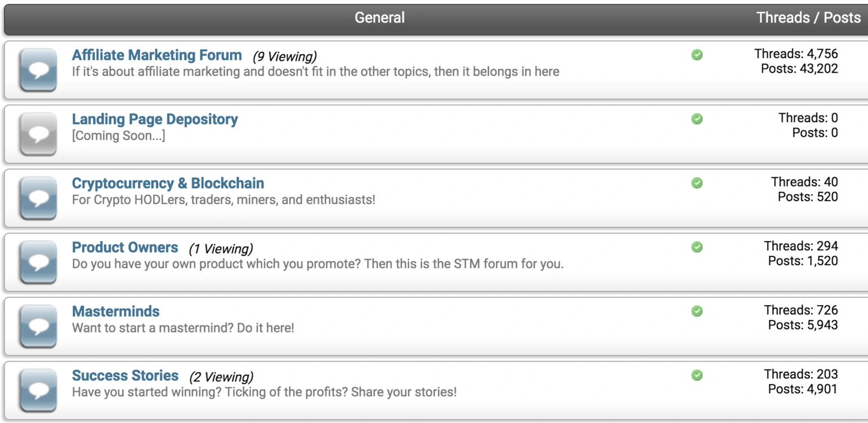Click the green status indicator beside Product Owners
Image resolution: width=868 pixels, height=423 pixels.
click(x=697, y=247)
